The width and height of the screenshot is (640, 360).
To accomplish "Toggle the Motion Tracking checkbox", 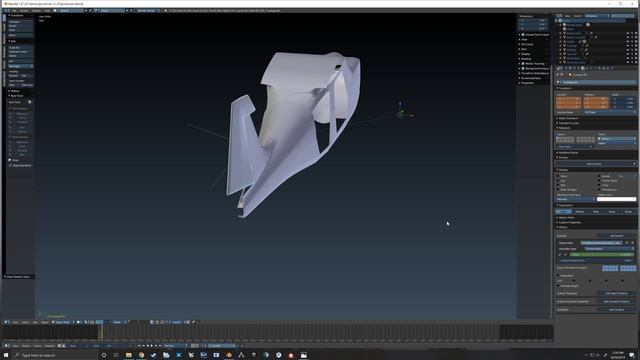I will pyautogui.click(x=523, y=64).
